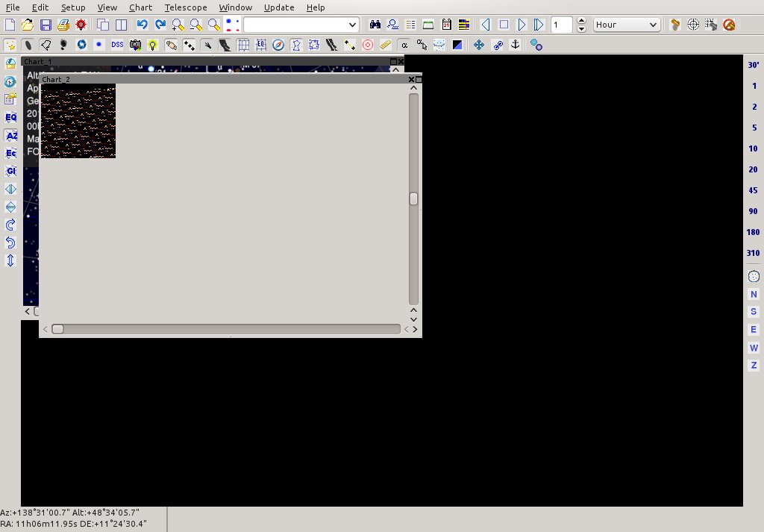Switch to ecliptic coordinates Ec
This screenshot has height=532, width=764.
coord(10,154)
